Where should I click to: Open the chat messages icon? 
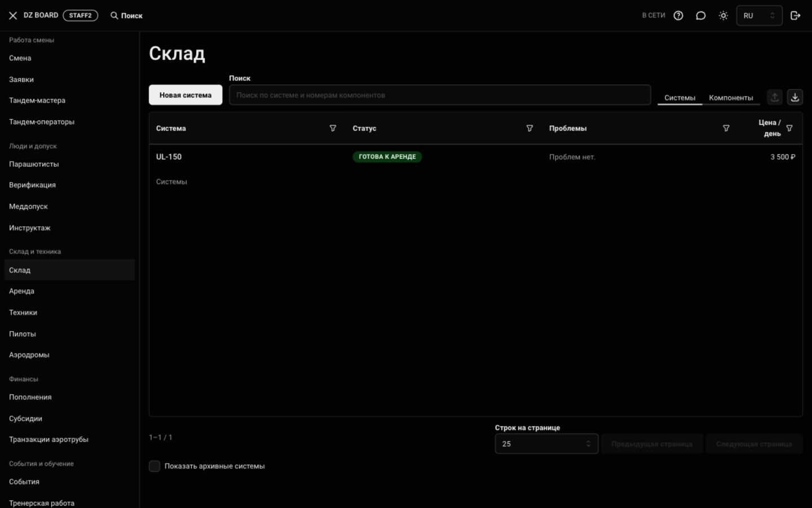click(x=701, y=16)
